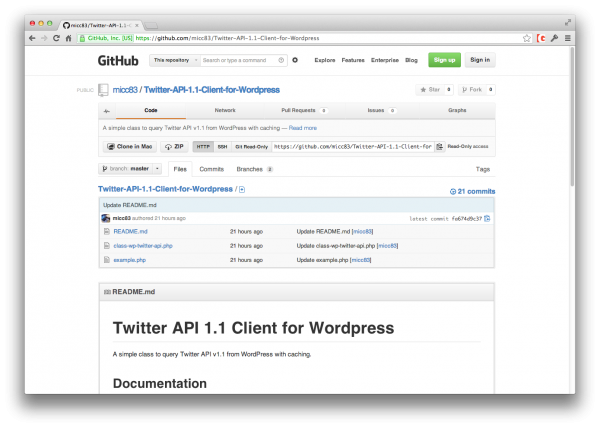The width and height of the screenshot is (600, 428).
Task: Click the green Sign up button
Action: click(x=444, y=60)
